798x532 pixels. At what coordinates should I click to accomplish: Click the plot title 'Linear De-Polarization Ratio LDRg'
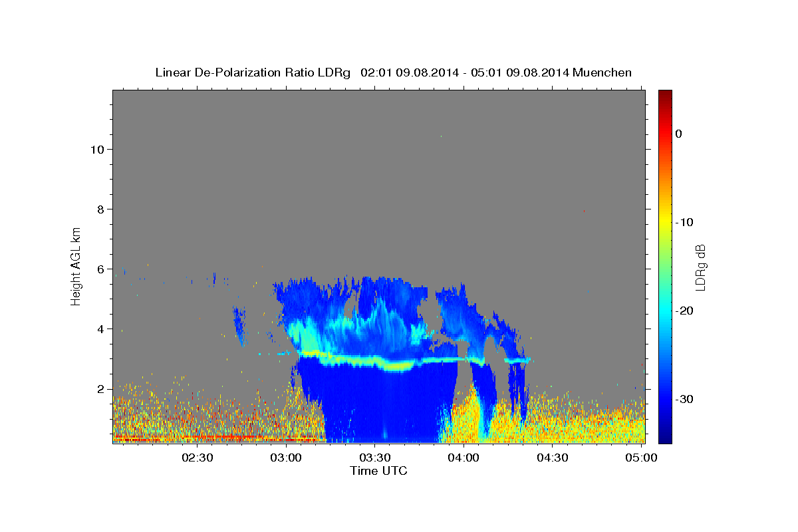click(x=253, y=72)
